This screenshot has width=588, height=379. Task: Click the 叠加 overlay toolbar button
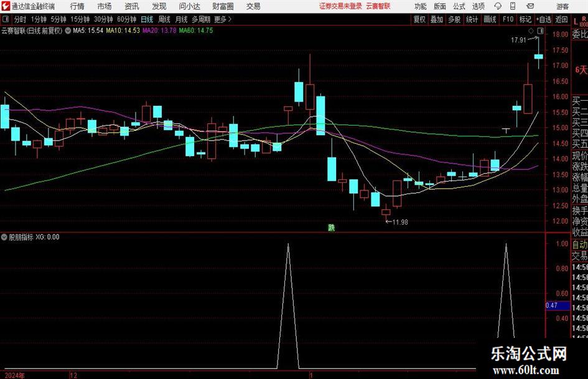437,19
